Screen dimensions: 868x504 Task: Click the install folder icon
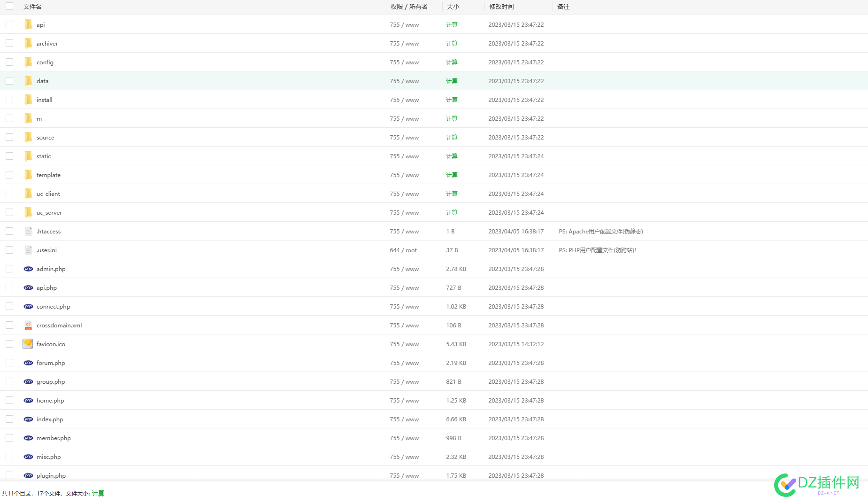28,100
